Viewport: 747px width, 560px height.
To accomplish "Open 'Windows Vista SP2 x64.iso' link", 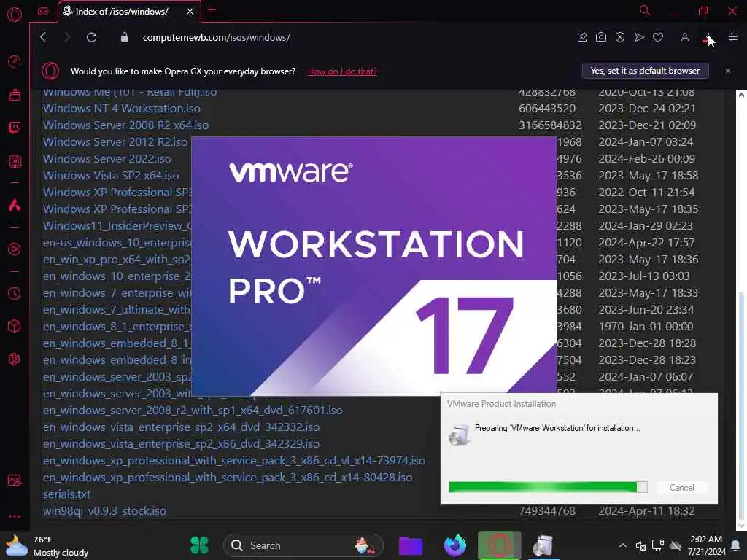I will coord(111,175).
